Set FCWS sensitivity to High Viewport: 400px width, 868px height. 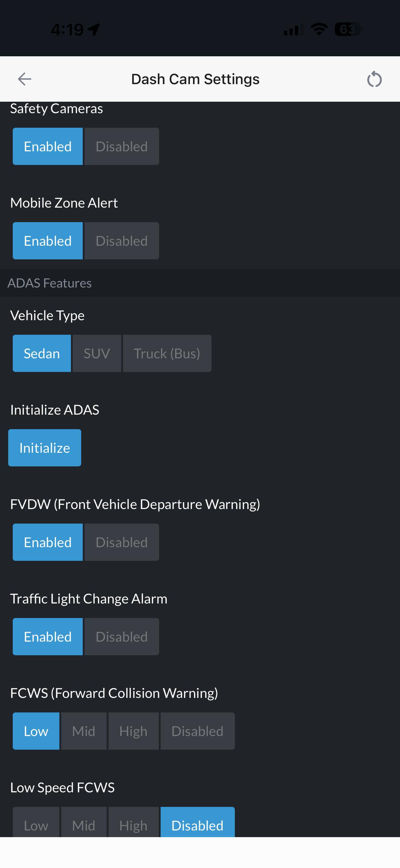click(133, 731)
